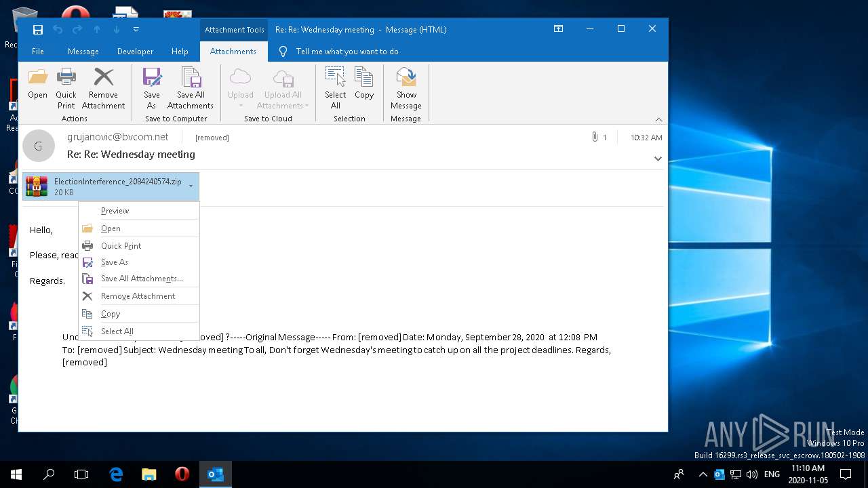Open the Action Center notification icon
The width and height of the screenshot is (868, 488).
click(846, 474)
